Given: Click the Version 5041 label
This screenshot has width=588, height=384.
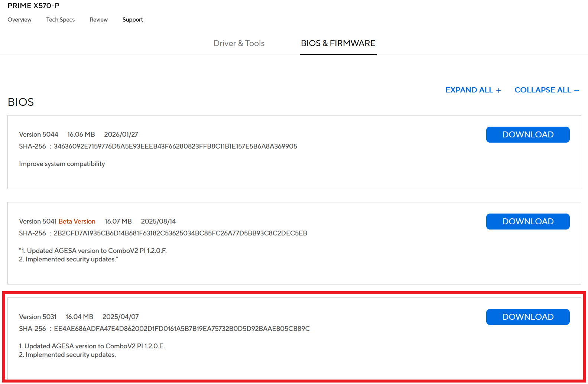Looking at the screenshot, I should (38, 221).
